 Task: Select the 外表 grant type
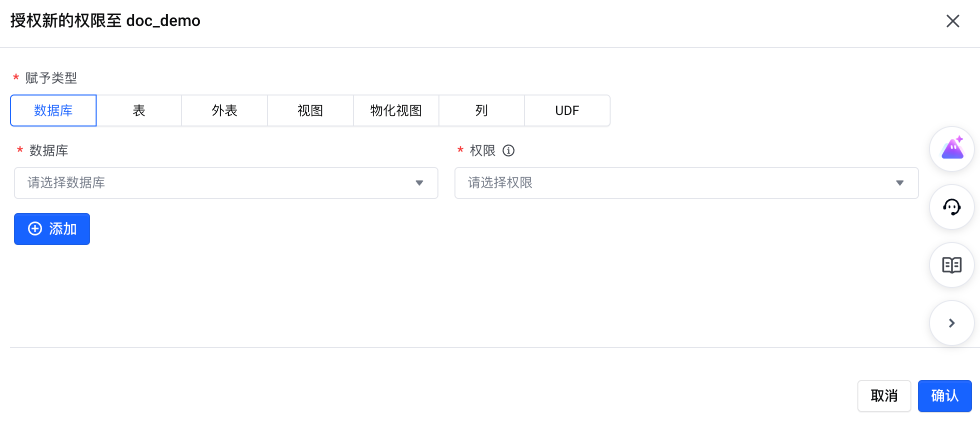225,110
